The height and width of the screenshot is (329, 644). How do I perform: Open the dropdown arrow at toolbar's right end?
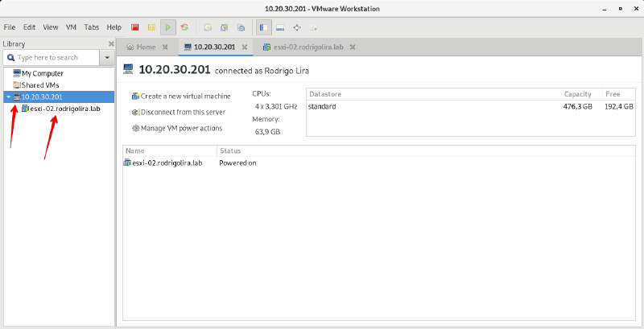click(x=313, y=27)
